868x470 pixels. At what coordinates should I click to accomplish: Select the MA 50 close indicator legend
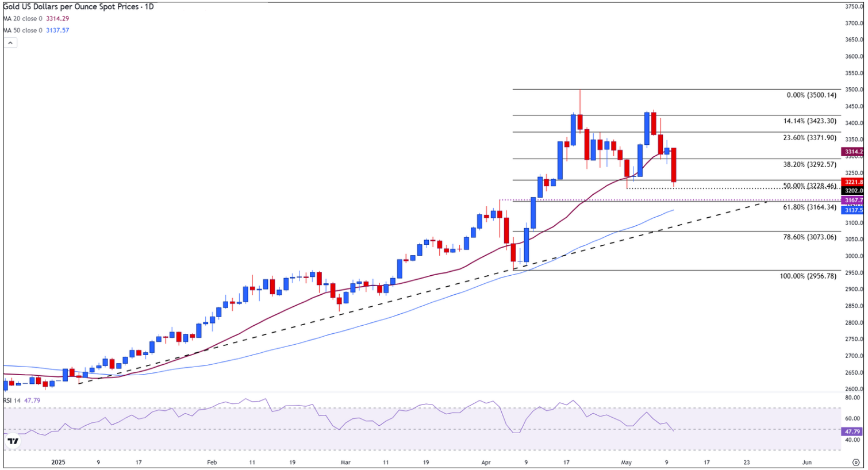click(36, 30)
